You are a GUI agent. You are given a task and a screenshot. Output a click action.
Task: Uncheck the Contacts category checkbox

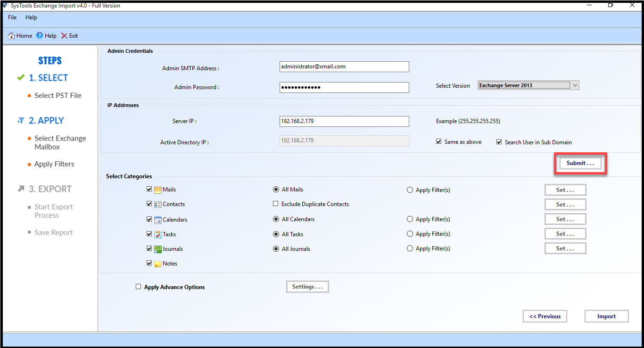[149, 204]
